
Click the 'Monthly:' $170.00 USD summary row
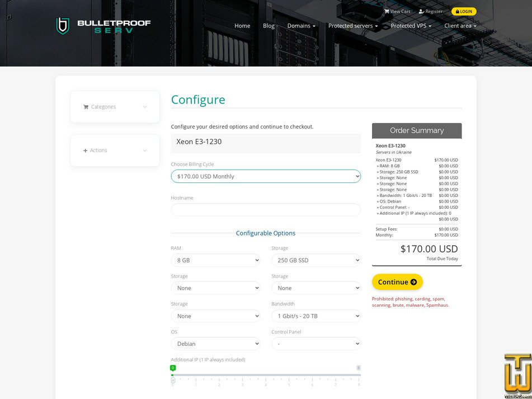[417, 235]
